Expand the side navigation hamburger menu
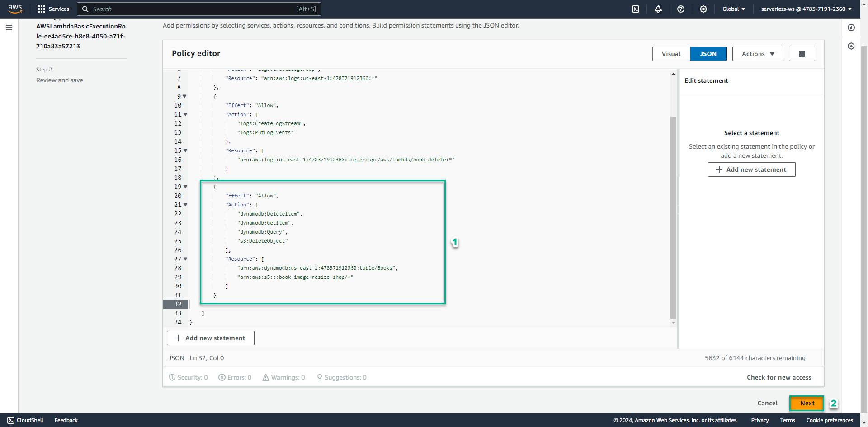 tap(9, 28)
